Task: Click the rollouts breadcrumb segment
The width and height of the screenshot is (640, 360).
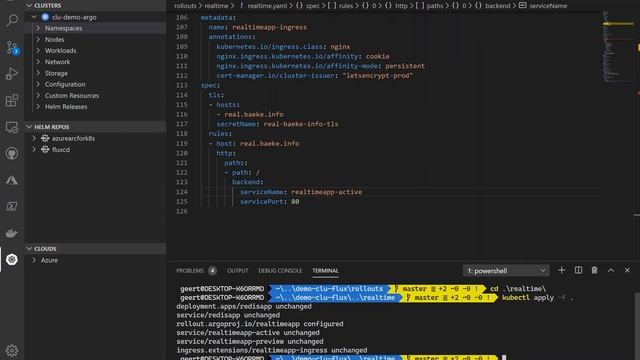Action: click(x=185, y=6)
